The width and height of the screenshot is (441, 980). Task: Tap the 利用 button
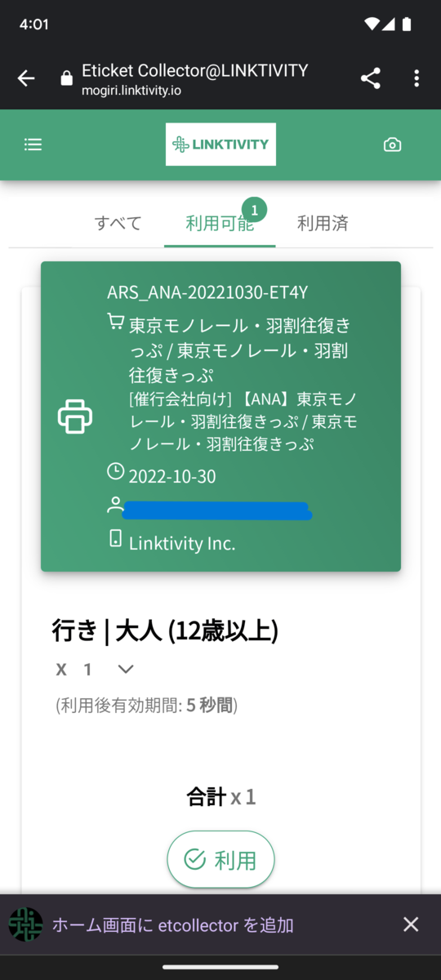click(220, 859)
